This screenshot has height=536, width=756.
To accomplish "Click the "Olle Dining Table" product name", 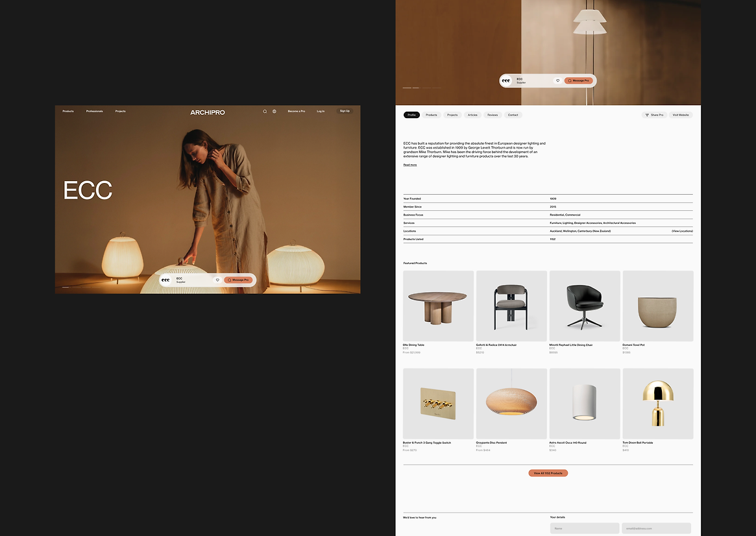I will point(413,345).
